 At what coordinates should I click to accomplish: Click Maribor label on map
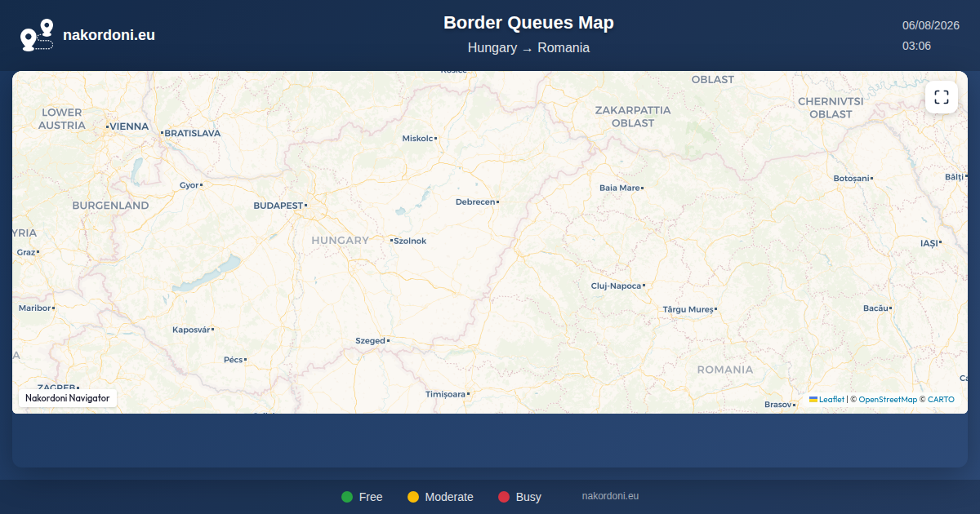point(37,308)
